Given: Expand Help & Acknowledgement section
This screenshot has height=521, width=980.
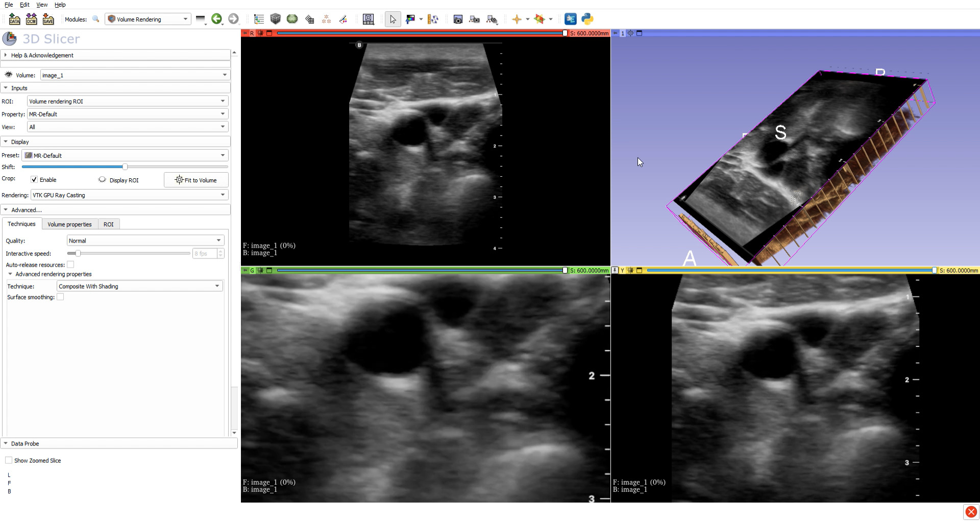Looking at the screenshot, I should [x=42, y=55].
